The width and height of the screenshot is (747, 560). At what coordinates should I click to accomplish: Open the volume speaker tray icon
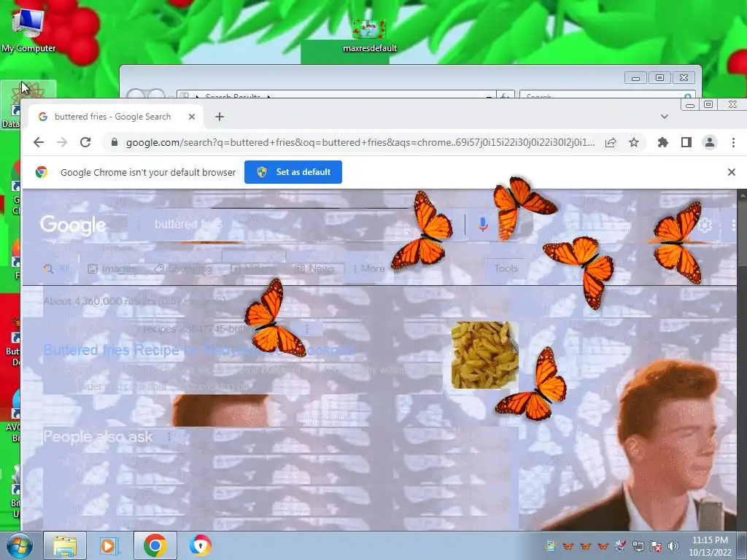[673, 546]
